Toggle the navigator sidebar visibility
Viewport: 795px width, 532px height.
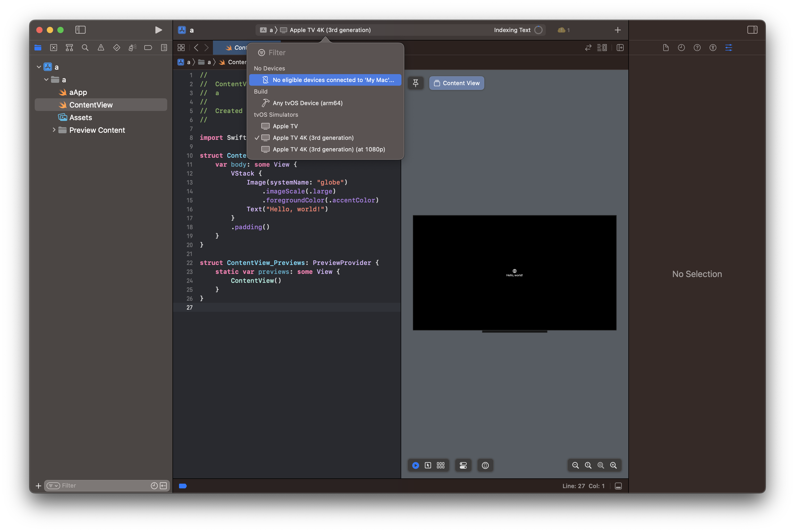[80, 30]
